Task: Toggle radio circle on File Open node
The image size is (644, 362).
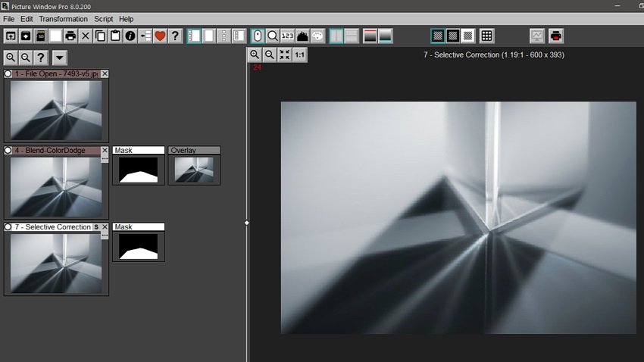Action: [x=8, y=73]
